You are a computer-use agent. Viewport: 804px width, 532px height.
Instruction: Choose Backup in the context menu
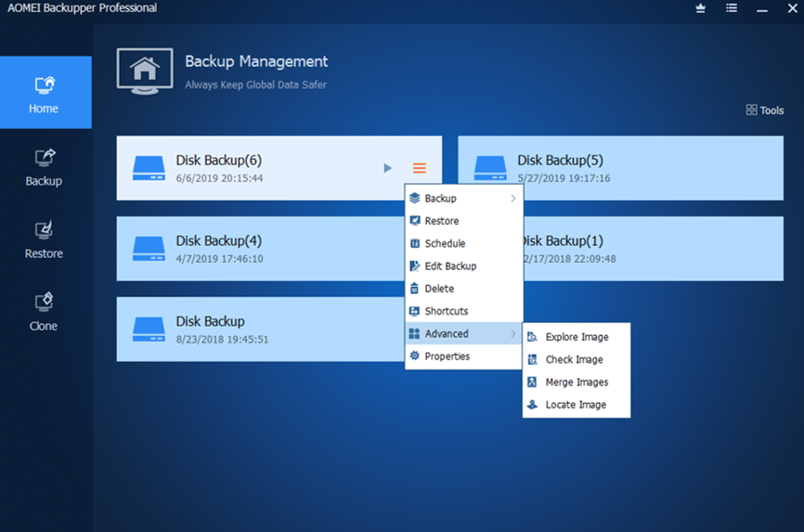click(464, 199)
